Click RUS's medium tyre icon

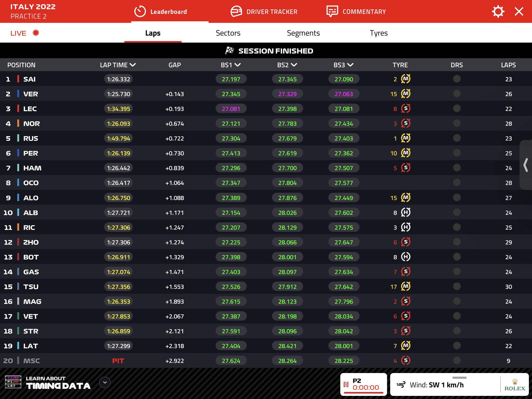tap(406, 138)
